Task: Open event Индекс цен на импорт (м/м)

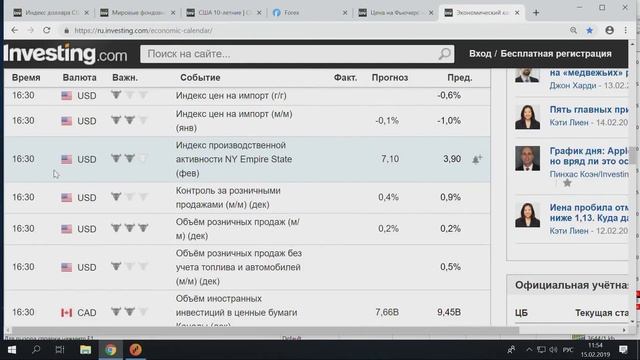Action: [234, 121]
